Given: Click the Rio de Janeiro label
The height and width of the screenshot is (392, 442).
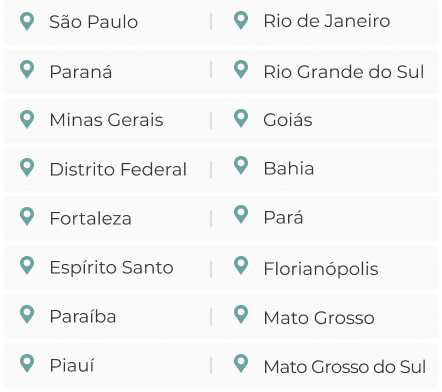Looking at the screenshot, I should coord(327,21).
